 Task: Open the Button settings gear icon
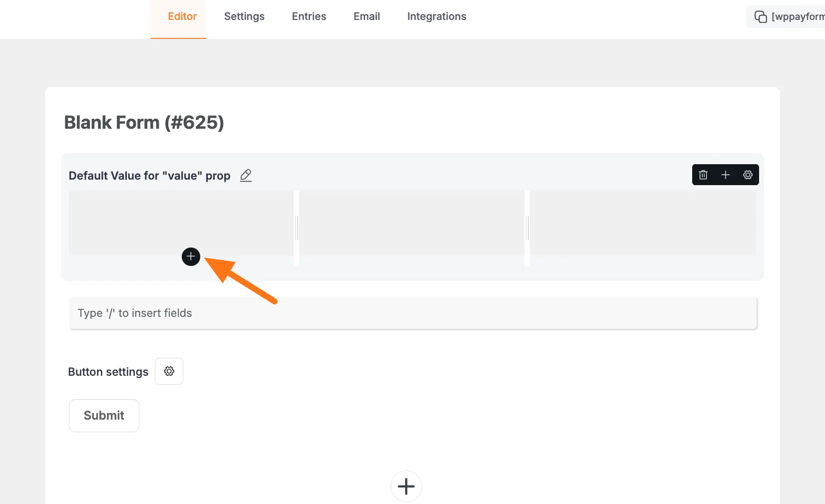click(169, 371)
